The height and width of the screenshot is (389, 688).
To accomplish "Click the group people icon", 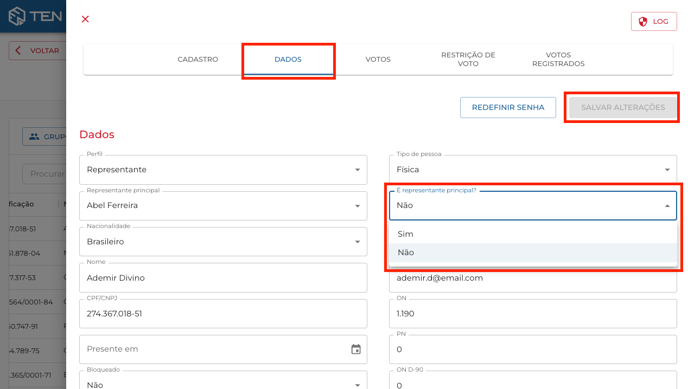I will point(34,136).
